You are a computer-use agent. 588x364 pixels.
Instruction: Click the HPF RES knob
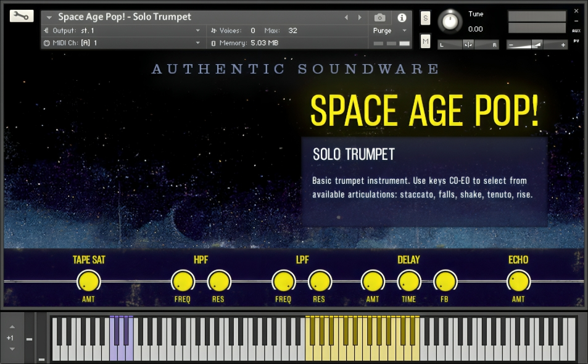219,281
